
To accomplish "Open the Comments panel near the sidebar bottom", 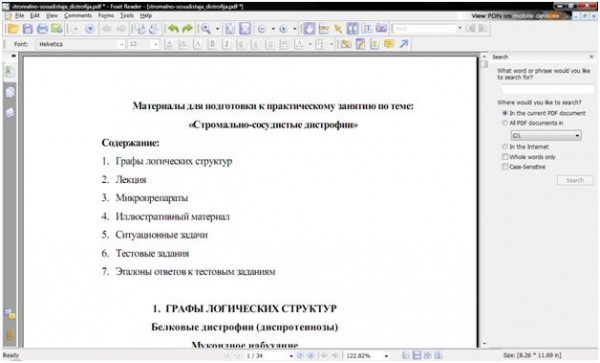I will [10, 315].
